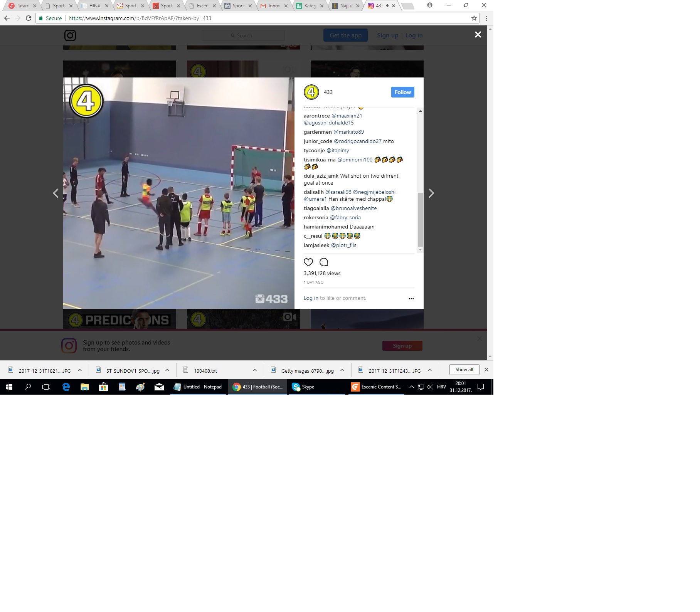Click the Instagram search field

pos(243,35)
